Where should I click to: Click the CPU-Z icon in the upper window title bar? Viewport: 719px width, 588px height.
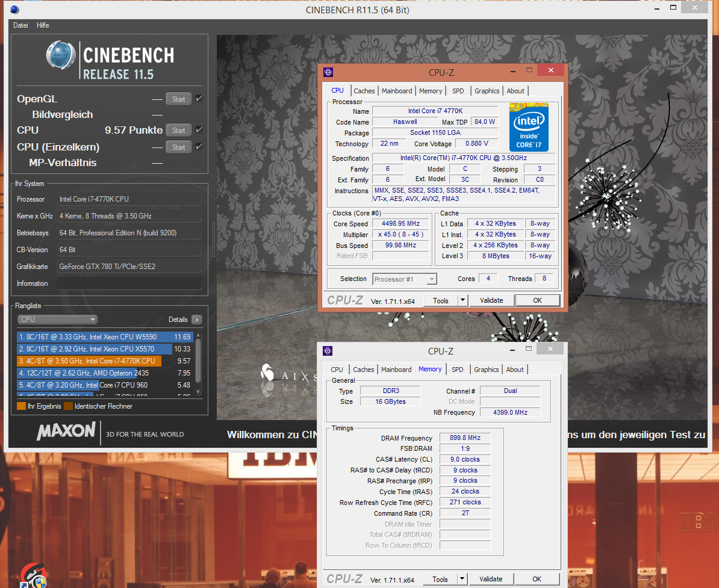328,72
